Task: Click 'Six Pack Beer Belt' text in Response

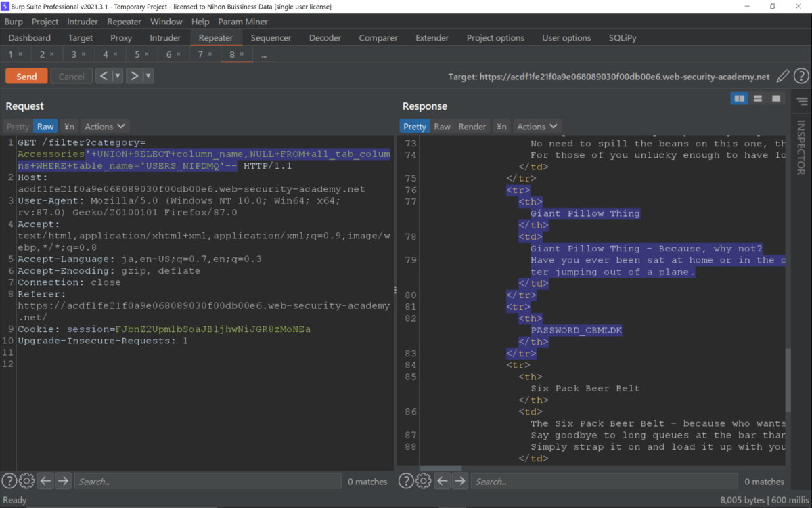Action: coord(585,388)
